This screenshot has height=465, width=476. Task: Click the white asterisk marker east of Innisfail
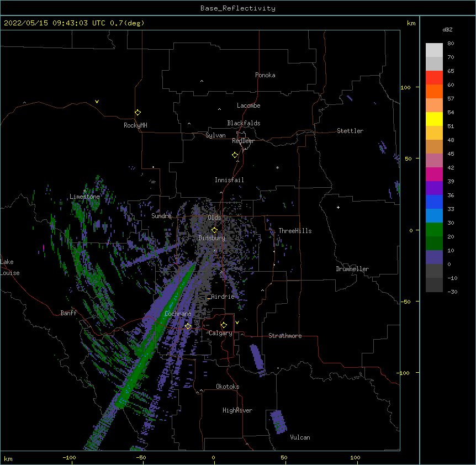click(x=277, y=167)
